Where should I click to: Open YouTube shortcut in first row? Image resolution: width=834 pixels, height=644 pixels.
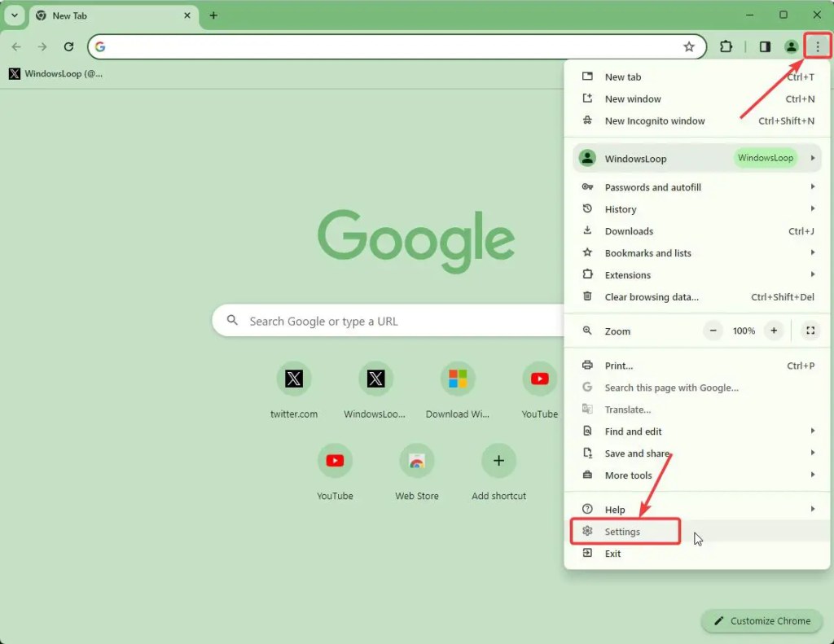(539, 391)
